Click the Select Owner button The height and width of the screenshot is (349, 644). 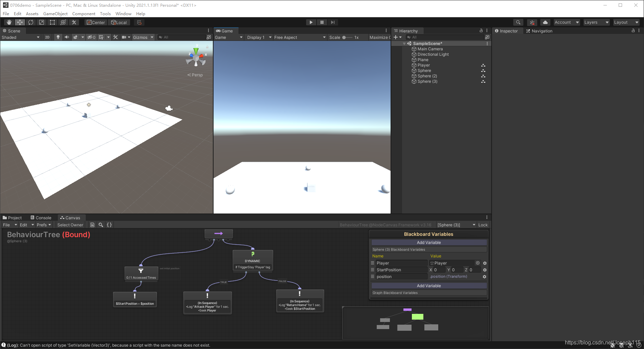pyautogui.click(x=70, y=225)
